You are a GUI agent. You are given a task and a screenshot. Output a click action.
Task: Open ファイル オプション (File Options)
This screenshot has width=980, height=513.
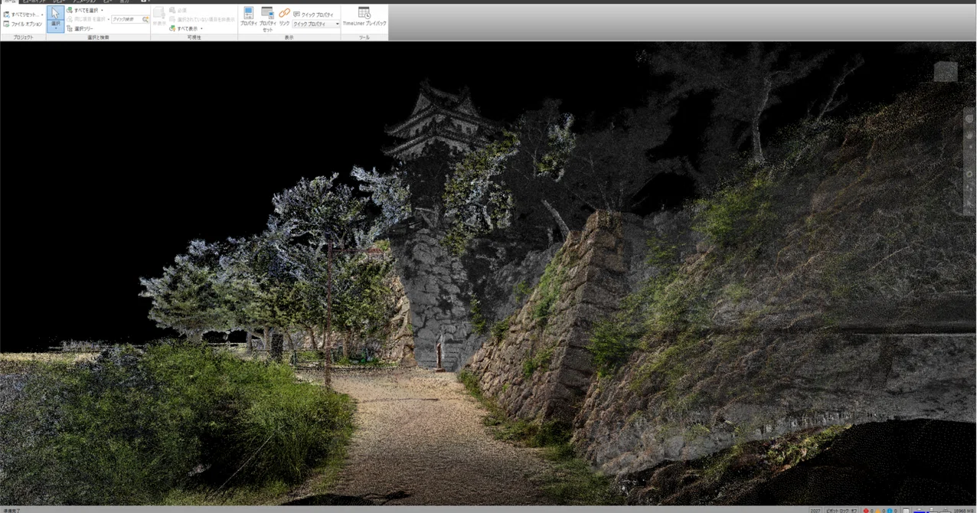(23, 24)
